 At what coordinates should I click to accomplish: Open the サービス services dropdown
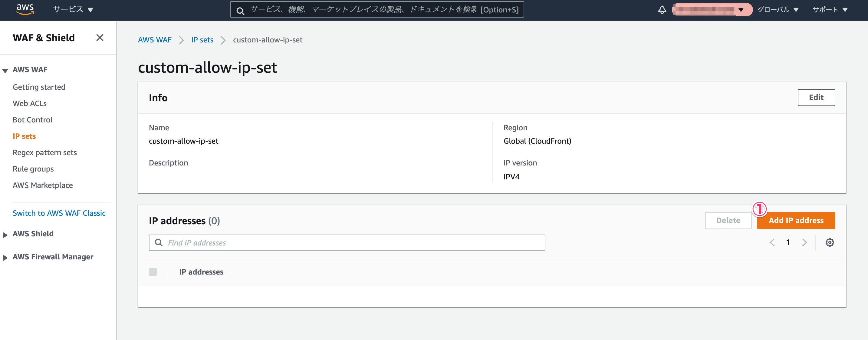[73, 9]
